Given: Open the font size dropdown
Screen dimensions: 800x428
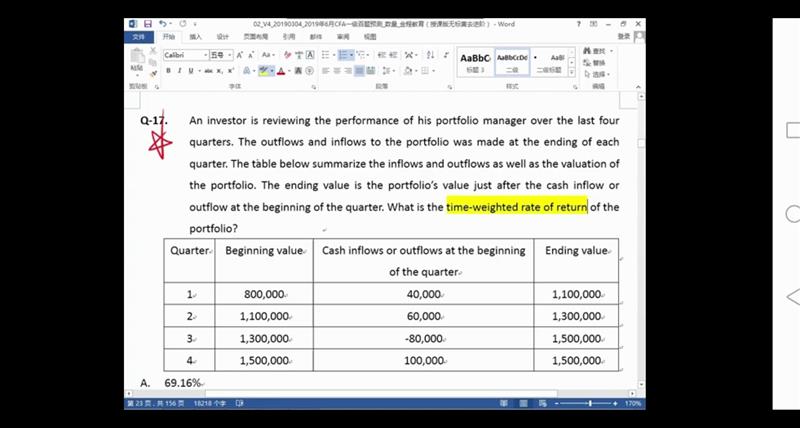Looking at the screenshot, I should tap(230, 55).
